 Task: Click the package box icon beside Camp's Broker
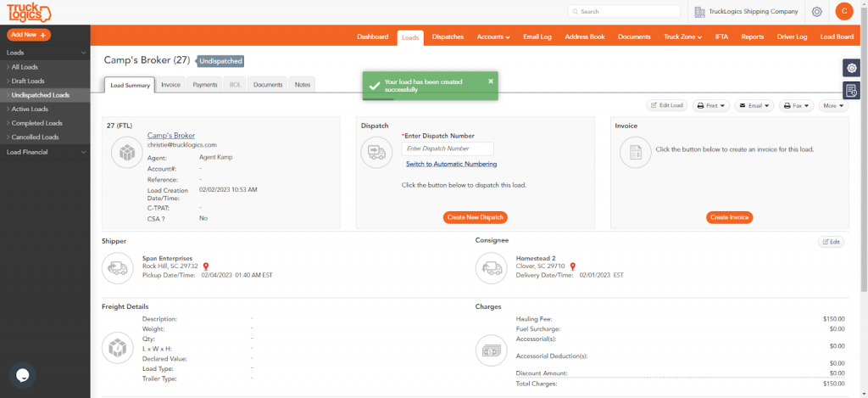click(x=127, y=153)
